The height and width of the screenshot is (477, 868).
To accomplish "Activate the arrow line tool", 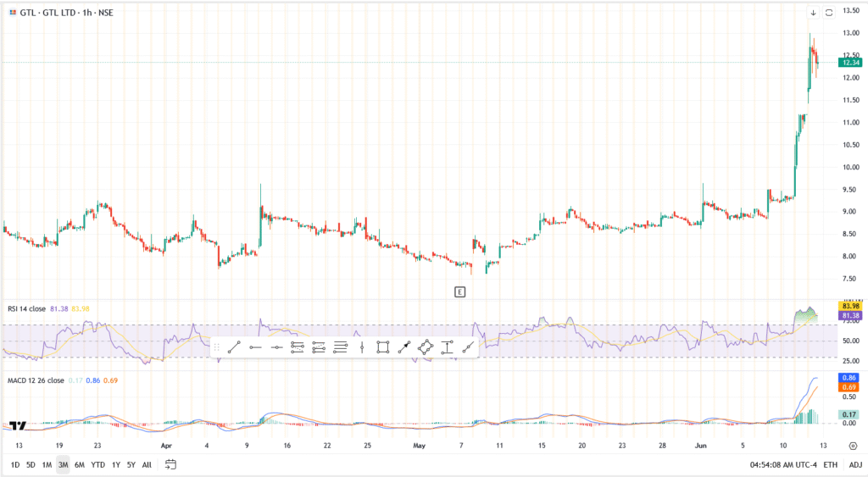I will click(404, 347).
